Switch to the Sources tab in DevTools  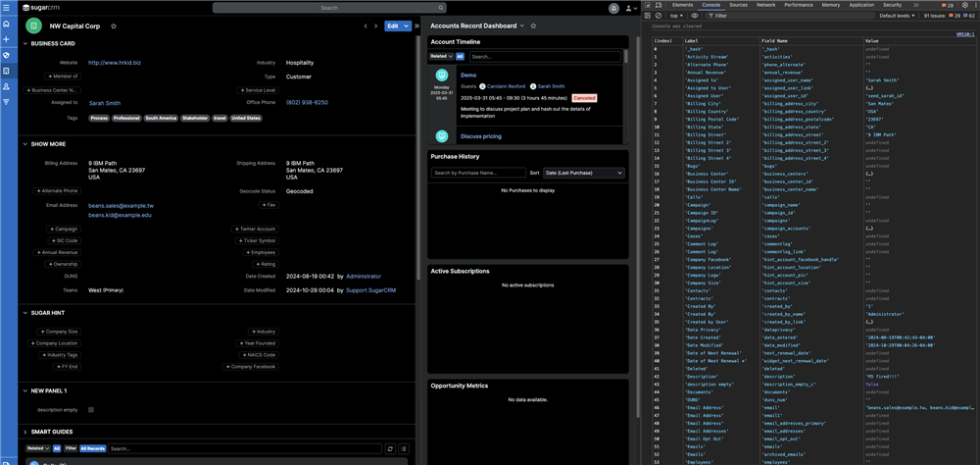738,5
